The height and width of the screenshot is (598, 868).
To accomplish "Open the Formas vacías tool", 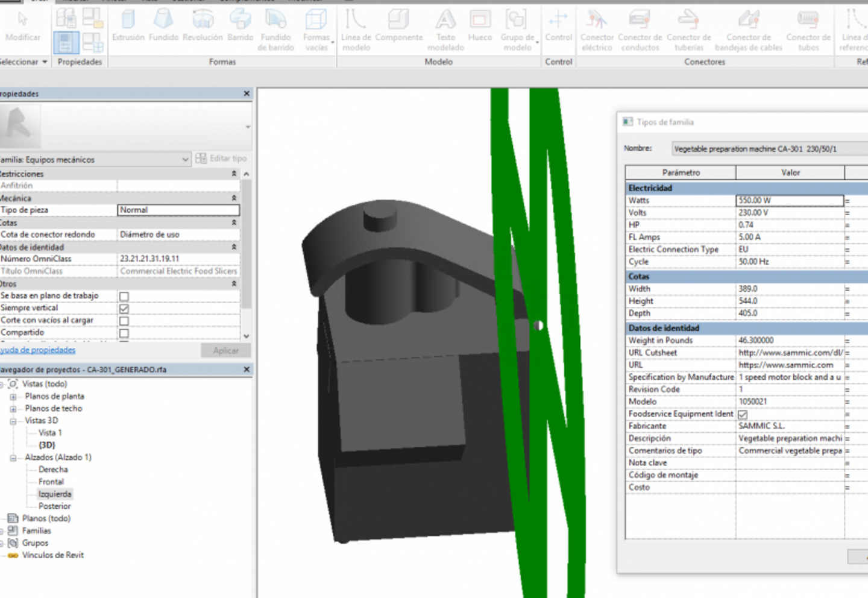I will 316,30.
